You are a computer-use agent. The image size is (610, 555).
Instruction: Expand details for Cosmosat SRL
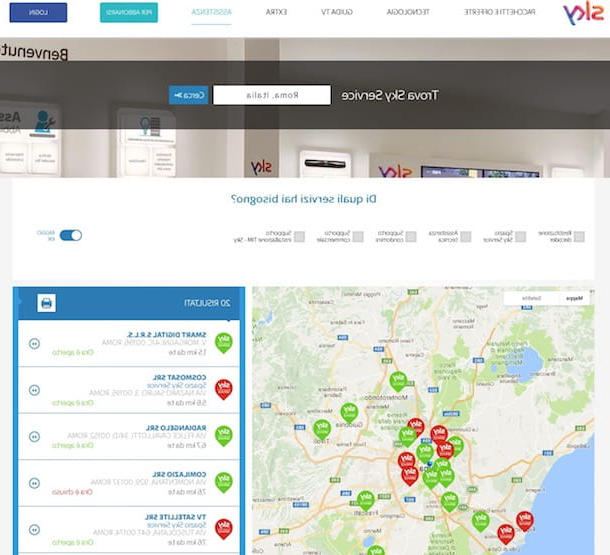coord(34,390)
